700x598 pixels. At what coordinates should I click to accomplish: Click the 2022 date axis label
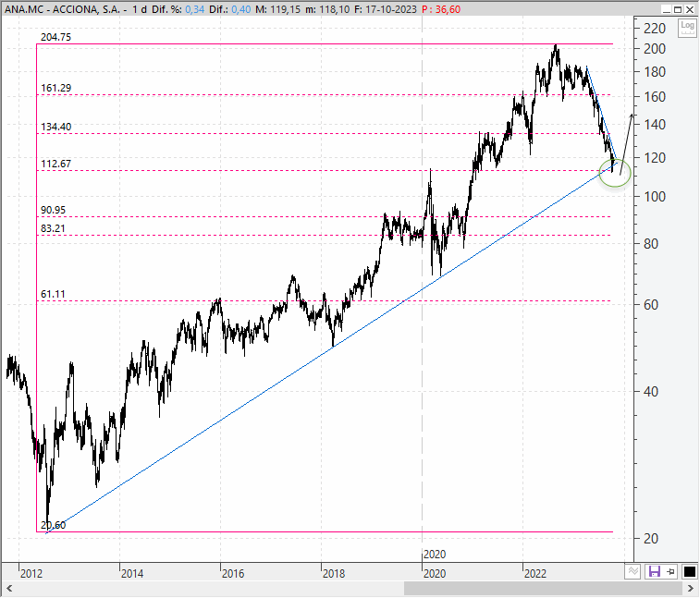pos(535,574)
